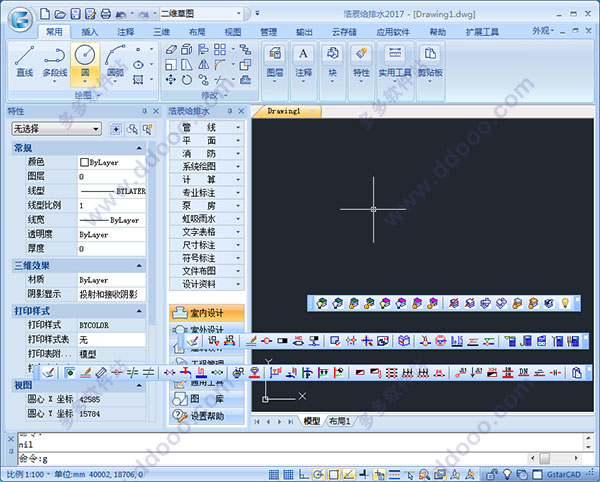Viewport: 600px width, 482px height.
Task: Toggle lineweight display in status bar
Action: pyautogui.click(x=395, y=474)
